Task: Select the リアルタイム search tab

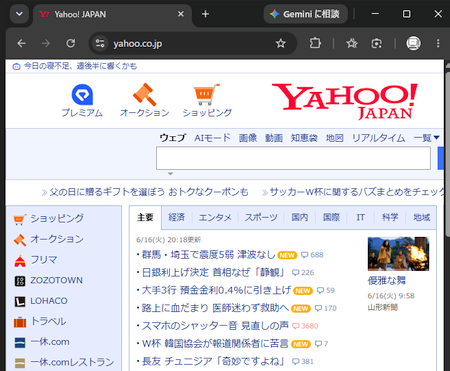Action: (379, 138)
